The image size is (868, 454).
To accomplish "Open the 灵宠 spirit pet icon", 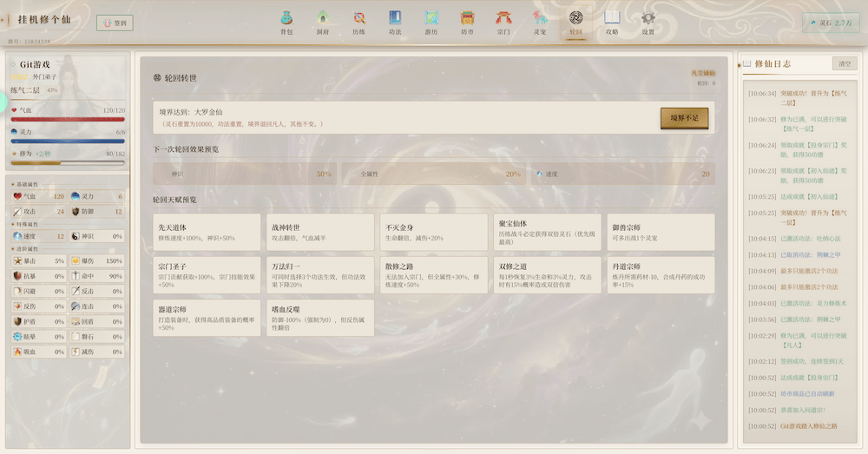I will [x=540, y=22].
